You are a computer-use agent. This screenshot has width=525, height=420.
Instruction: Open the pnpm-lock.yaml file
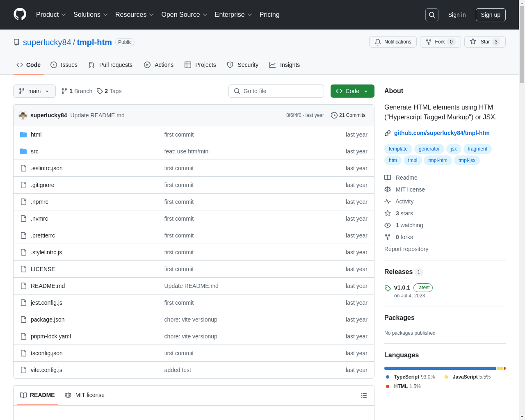pyautogui.click(x=51, y=336)
